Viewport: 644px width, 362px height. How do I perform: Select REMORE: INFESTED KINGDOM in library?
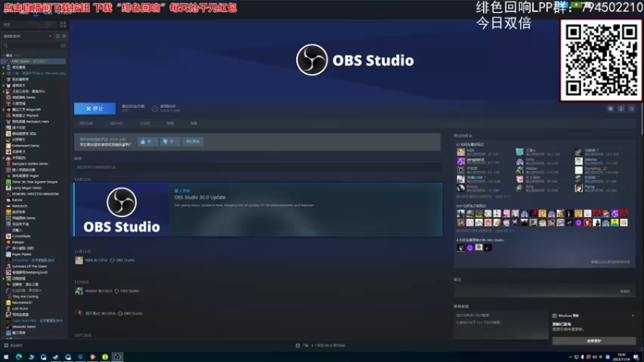click(x=34, y=194)
